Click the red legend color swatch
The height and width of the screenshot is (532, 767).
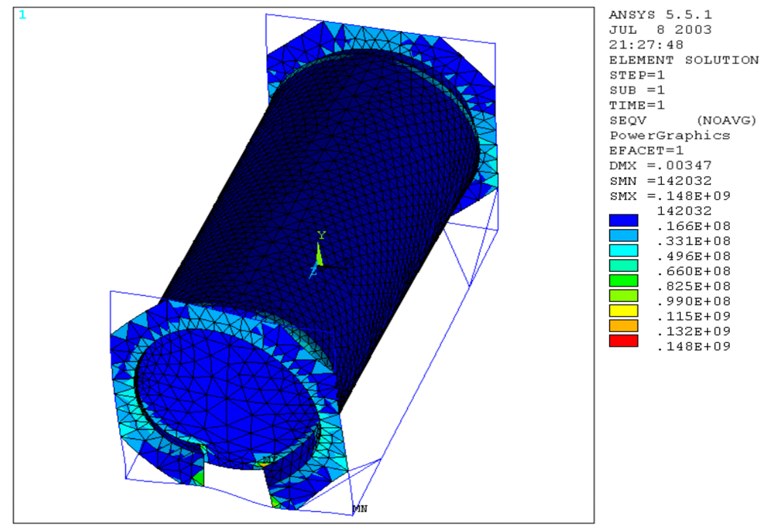[623, 341]
